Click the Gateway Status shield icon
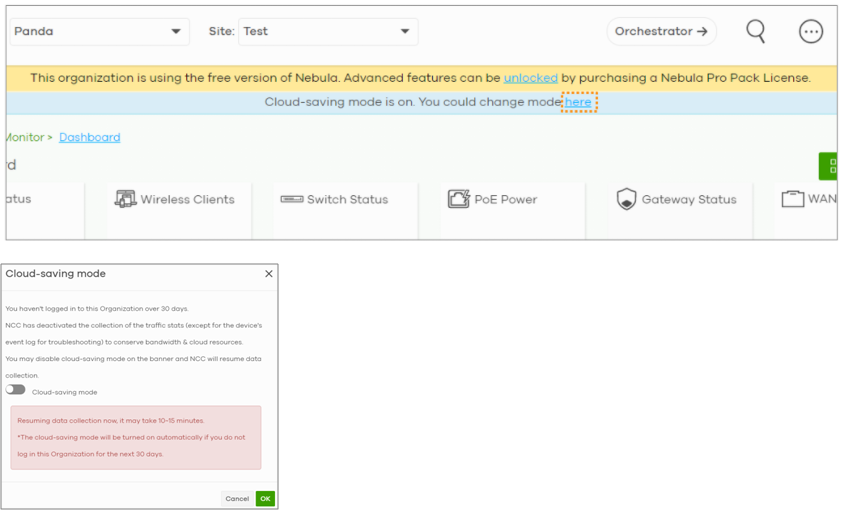The width and height of the screenshot is (842, 515). point(626,199)
